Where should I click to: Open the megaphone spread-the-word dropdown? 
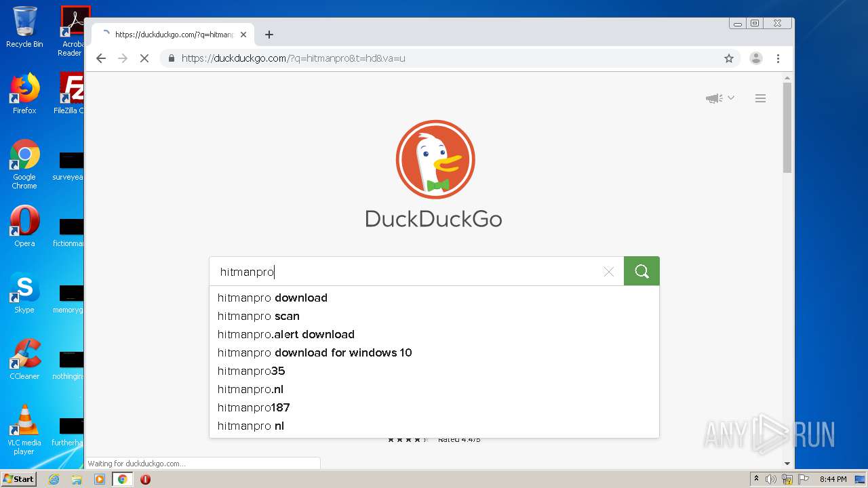[x=719, y=98]
